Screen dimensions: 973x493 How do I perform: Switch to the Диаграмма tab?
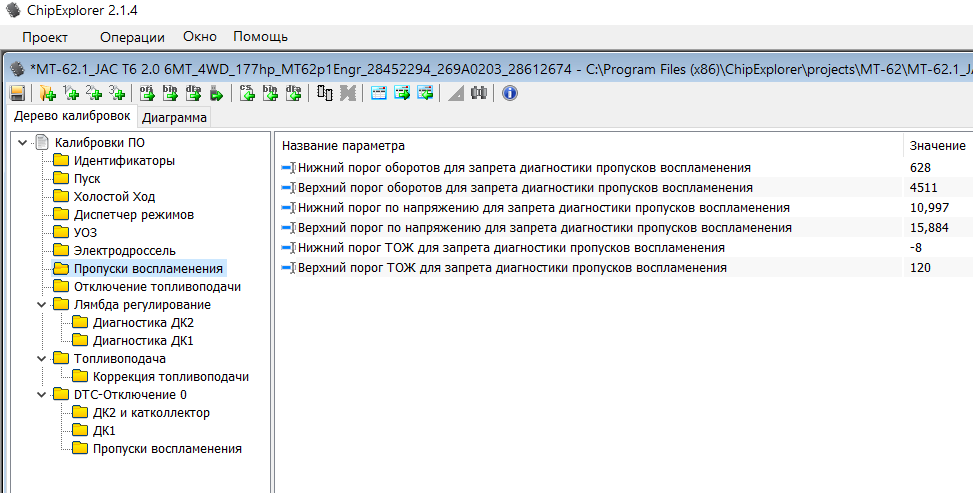174,118
